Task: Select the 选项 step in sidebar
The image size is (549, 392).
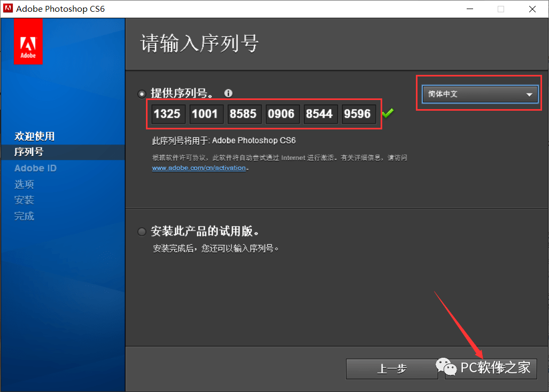Action: (x=24, y=184)
